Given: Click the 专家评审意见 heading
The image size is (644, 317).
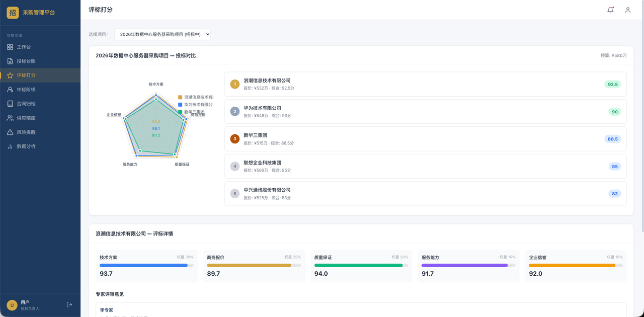Looking at the screenshot, I should tap(110, 294).
